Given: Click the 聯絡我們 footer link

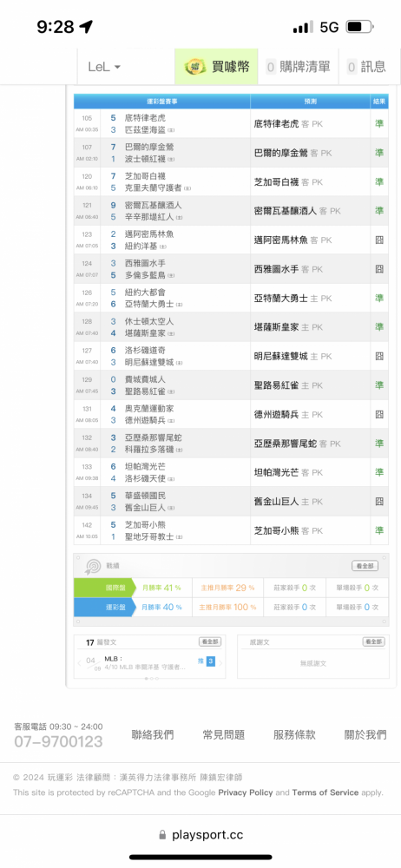Looking at the screenshot, I should [153, 734].
